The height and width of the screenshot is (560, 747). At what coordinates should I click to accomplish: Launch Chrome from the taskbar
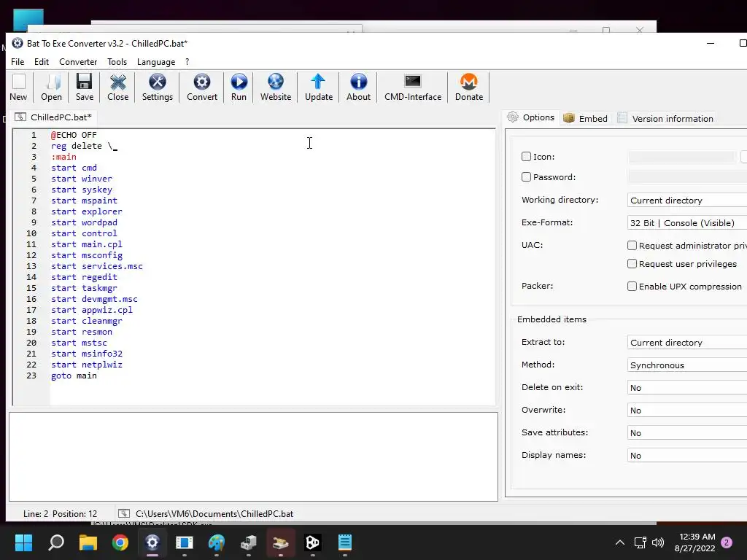120,542
